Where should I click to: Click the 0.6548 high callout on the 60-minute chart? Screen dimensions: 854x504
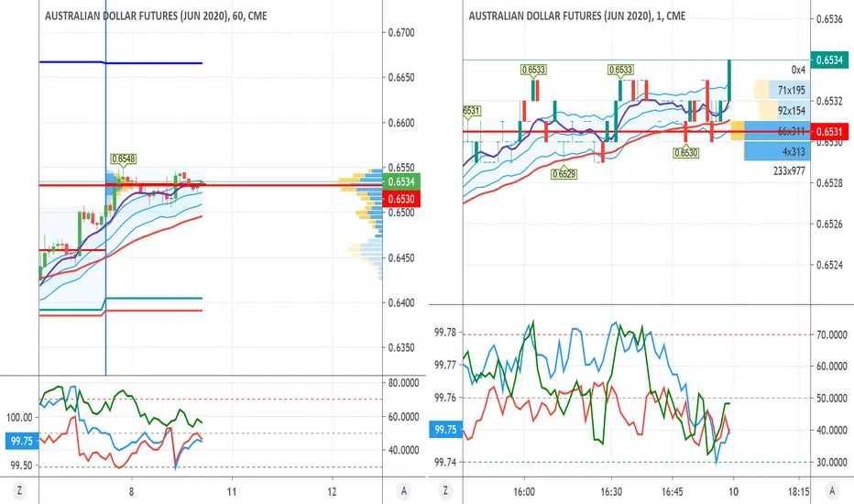click(123, 159)
